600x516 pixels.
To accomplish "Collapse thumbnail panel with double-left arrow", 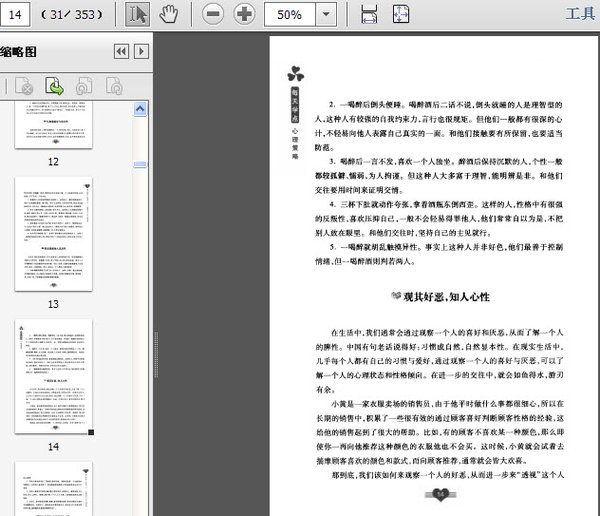I will 121,51.
